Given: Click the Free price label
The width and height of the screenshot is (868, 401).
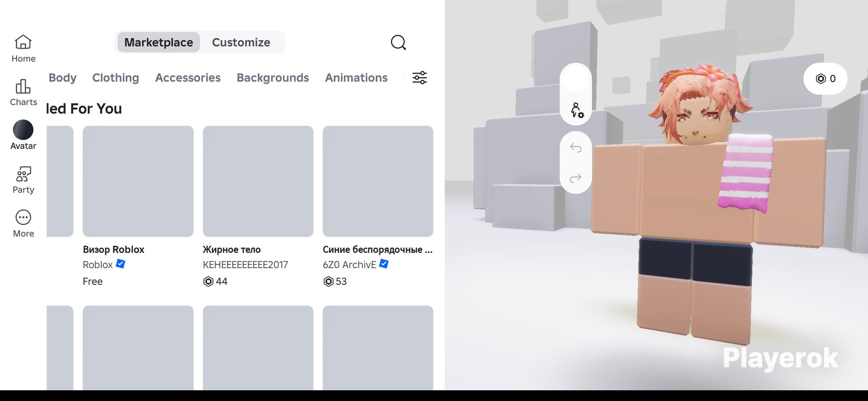Looking at the screenshot, I should point(93,282).
